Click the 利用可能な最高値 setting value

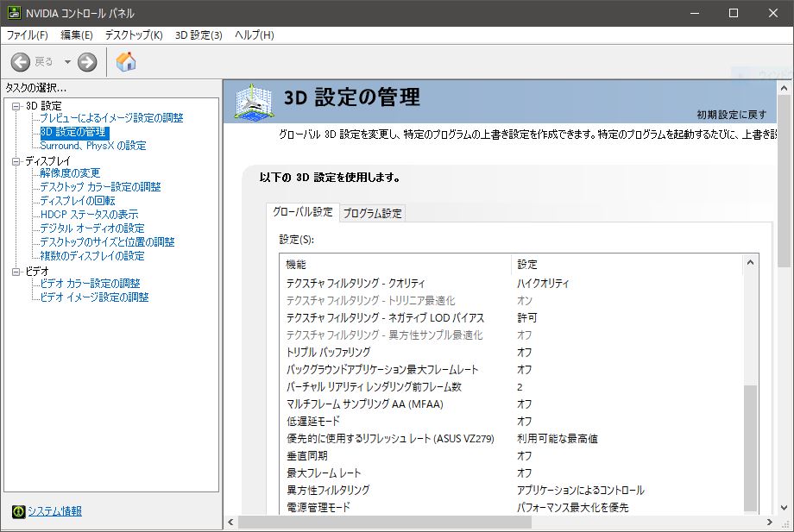point(557,438)
